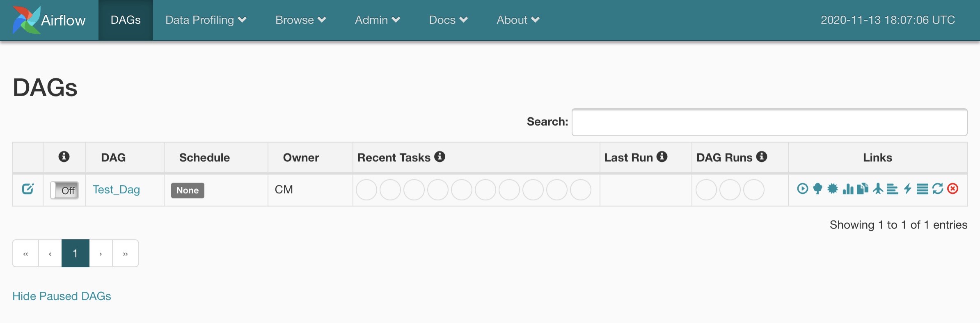
Task: Go to last page with » button
Action: tap(126, 253)
